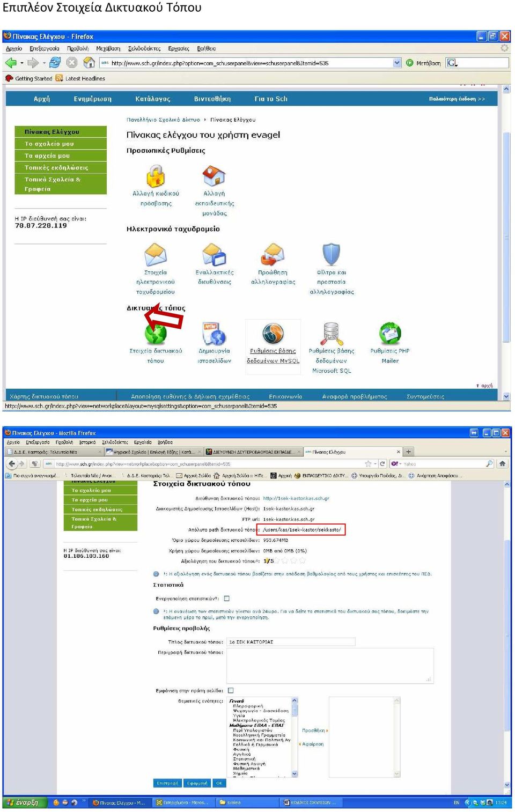
Task: Click the star rating control 1/5
Action: point(285,561)
